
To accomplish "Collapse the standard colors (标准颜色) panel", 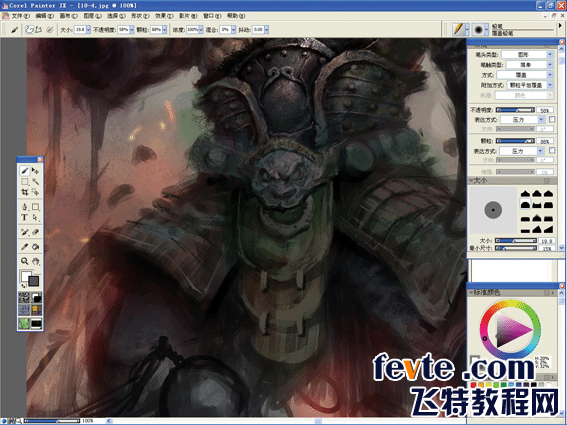I will coord(471,292).
